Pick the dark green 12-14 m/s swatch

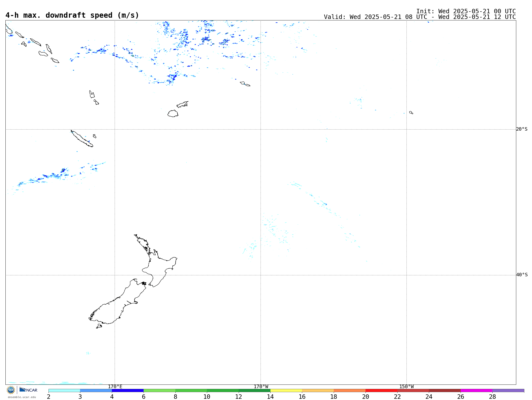tap(255, 391)
